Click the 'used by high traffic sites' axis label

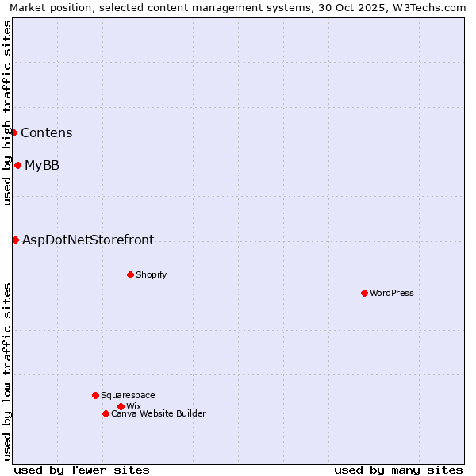7,113
